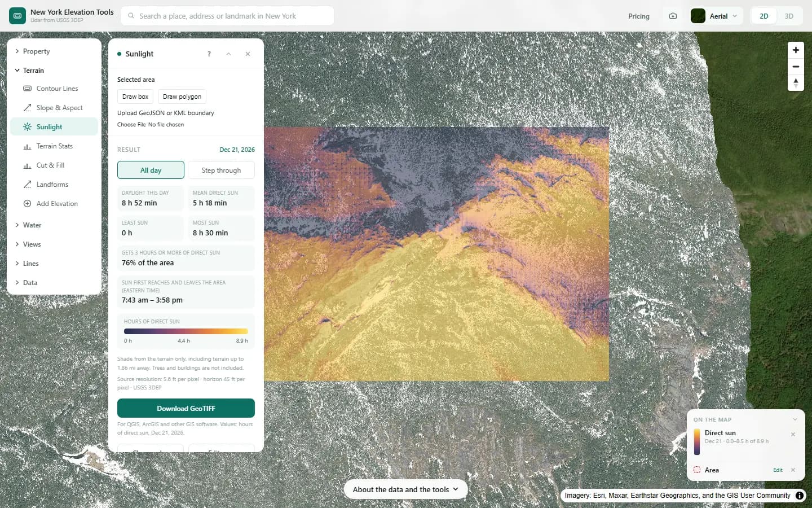Image resolution: width=812 pixels, height=508 pixels.
Task: Expand the Data section
Action: (54, 283)
